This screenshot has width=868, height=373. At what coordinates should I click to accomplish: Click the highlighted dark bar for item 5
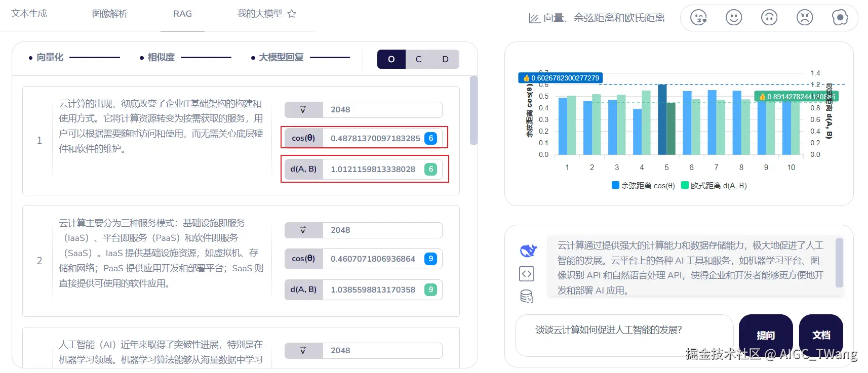tap(662, 119)
